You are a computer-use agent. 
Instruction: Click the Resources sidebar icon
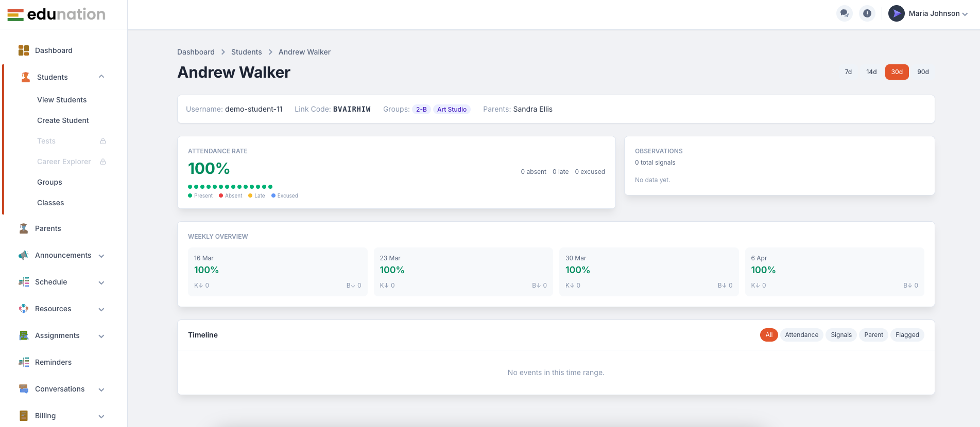pos(24,309)
